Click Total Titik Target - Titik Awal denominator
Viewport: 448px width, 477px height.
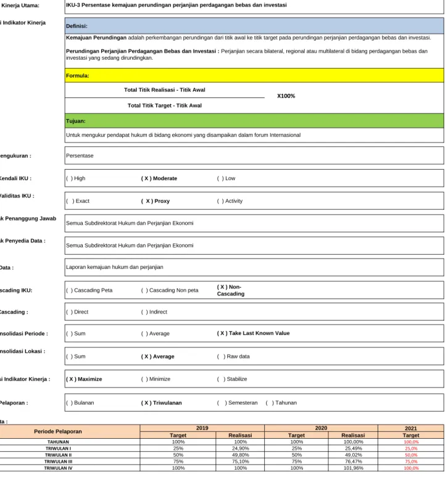[165, 106]
